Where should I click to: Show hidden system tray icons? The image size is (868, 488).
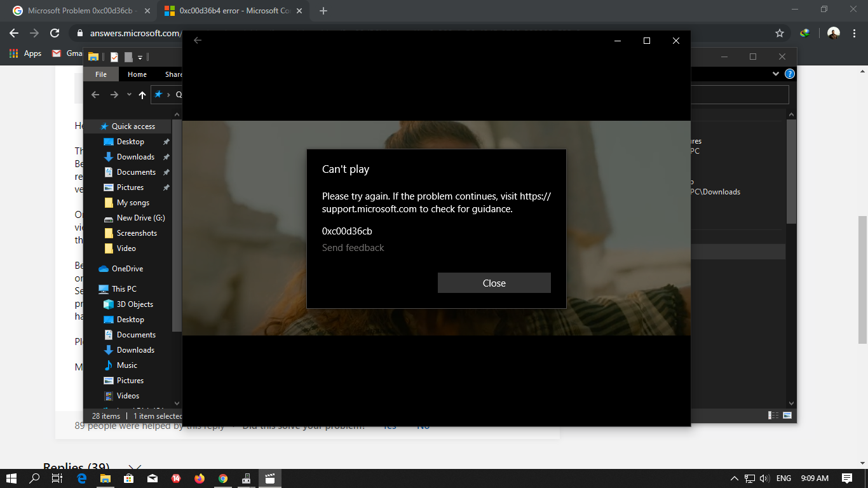[x=735, y=478]
